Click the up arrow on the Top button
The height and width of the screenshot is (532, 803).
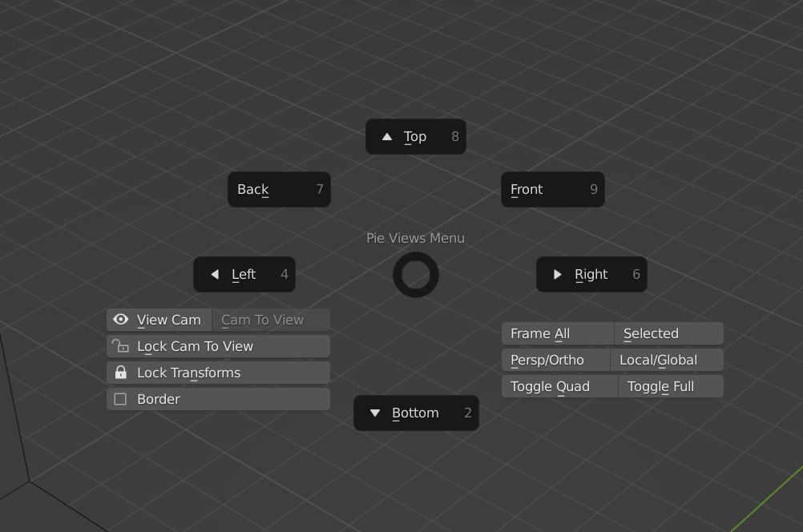pos(386,136)
